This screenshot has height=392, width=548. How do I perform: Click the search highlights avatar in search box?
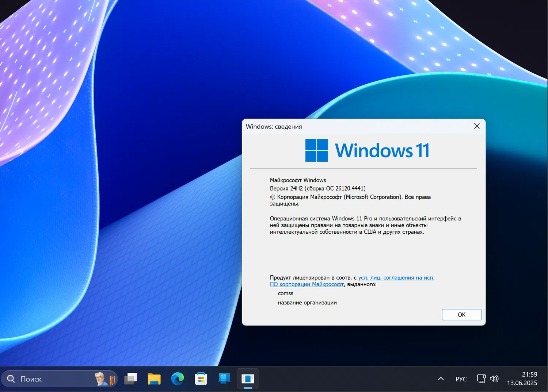click(99, 379)
